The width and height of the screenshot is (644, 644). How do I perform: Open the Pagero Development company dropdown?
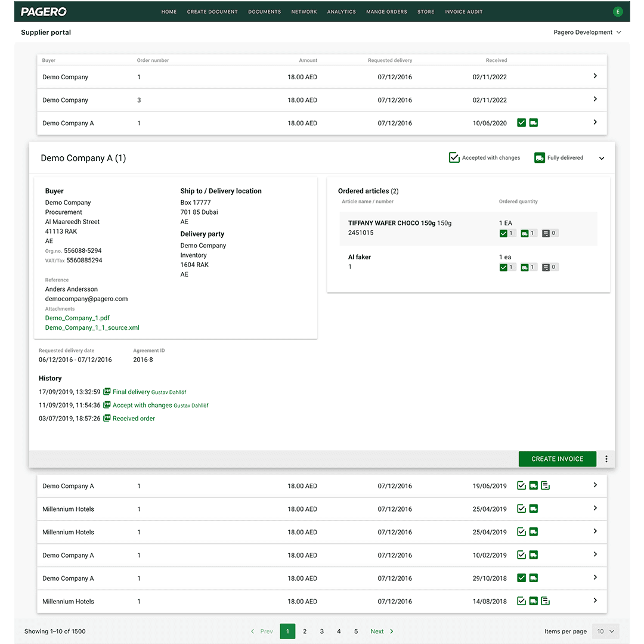[587, 32]
